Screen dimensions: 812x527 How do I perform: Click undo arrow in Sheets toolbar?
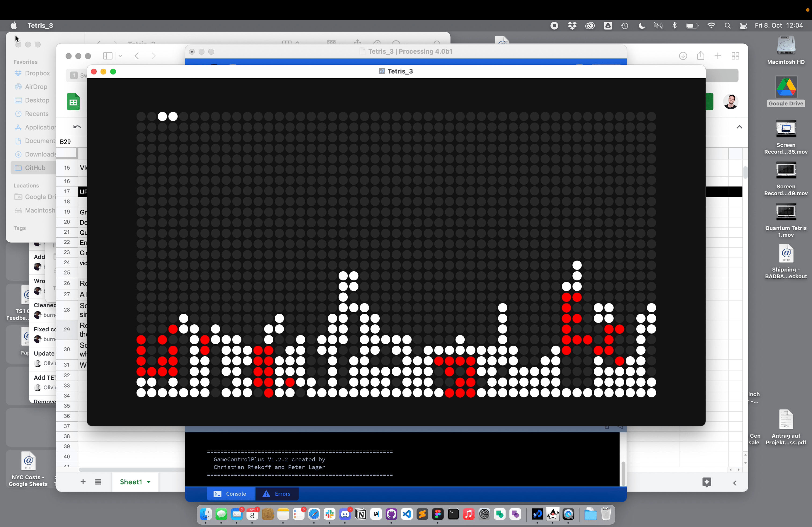pyautogui.click(x=77, y=127)
